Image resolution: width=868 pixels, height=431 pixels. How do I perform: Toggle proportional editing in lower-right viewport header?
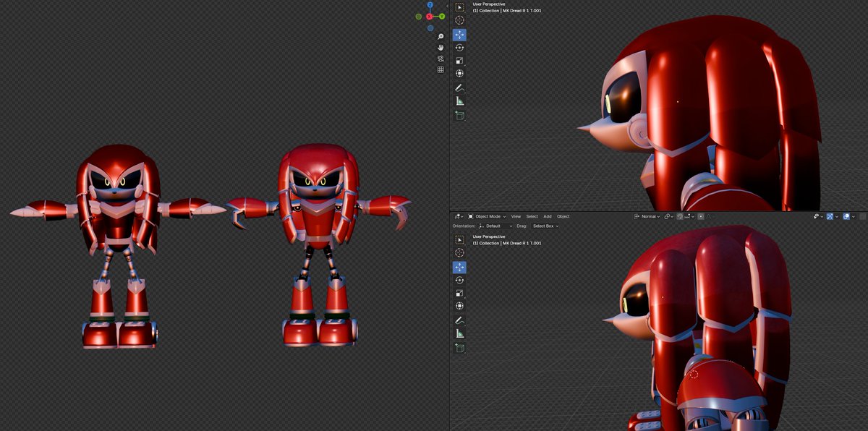(701, 216)
